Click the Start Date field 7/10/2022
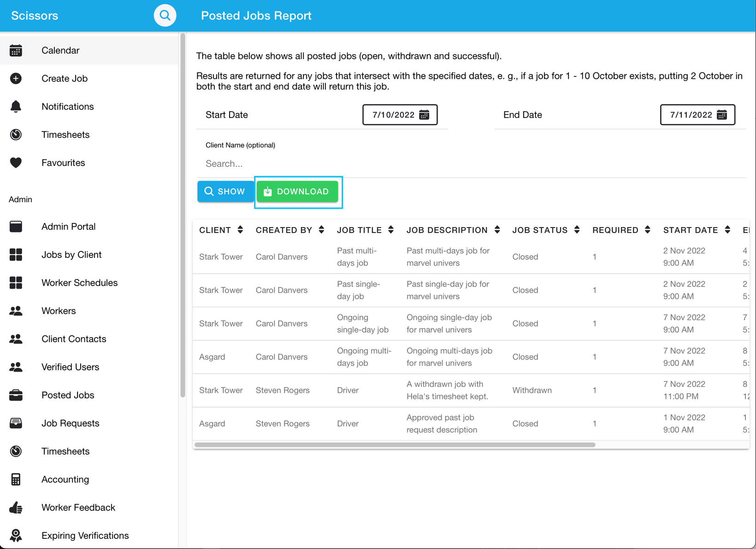 tap(400, 115)
